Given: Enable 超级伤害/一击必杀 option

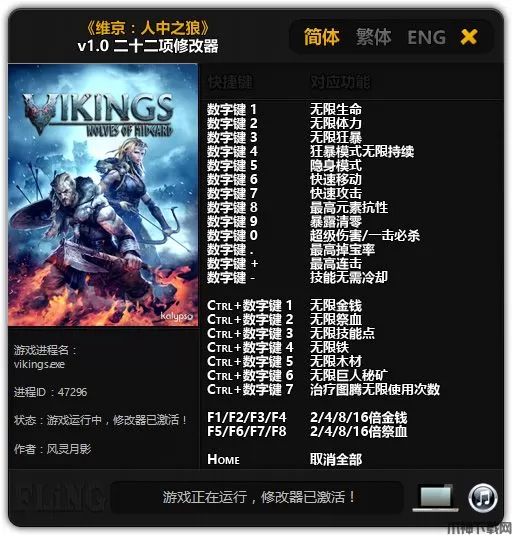Looking at the screenshot, I should coord(365,235).
